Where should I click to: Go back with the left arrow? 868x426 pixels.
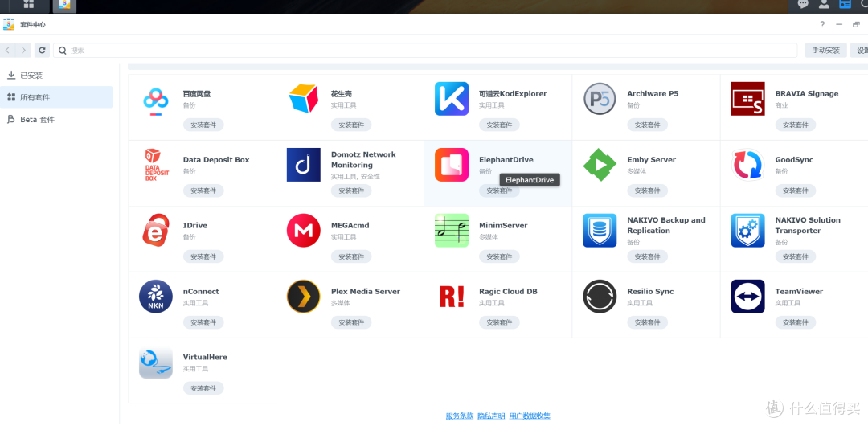[7, 51]
